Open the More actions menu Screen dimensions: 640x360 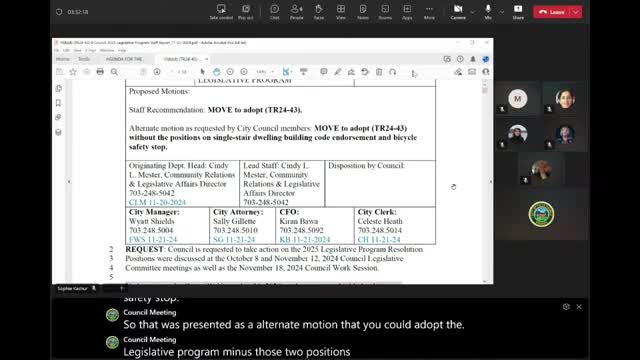(429, 12)
